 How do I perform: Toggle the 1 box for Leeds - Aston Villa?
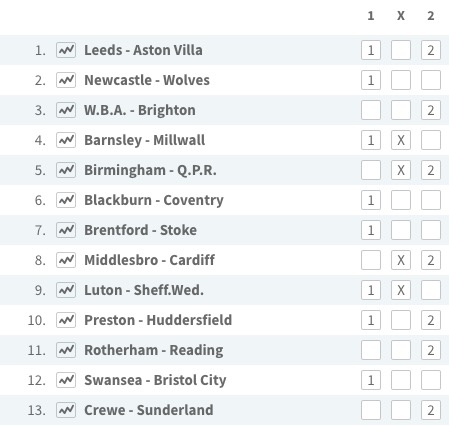coord(371,50)
